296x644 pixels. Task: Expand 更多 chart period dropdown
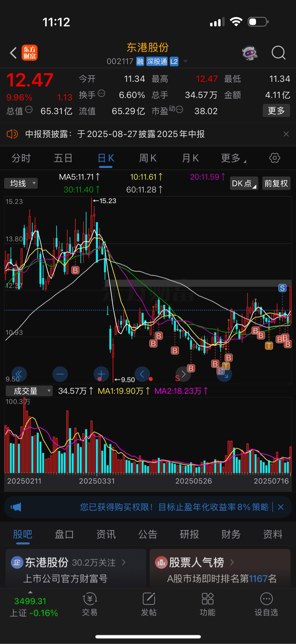(234, 158)
